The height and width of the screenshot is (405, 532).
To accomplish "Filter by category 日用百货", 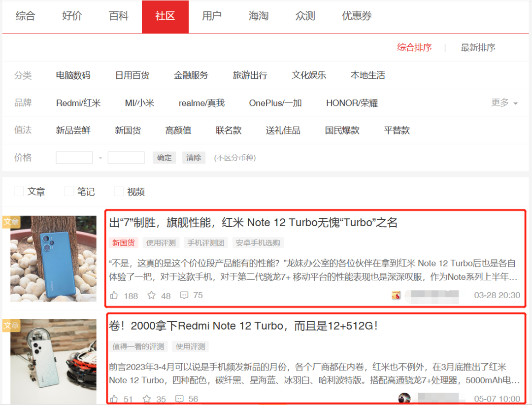I will 133,75.
